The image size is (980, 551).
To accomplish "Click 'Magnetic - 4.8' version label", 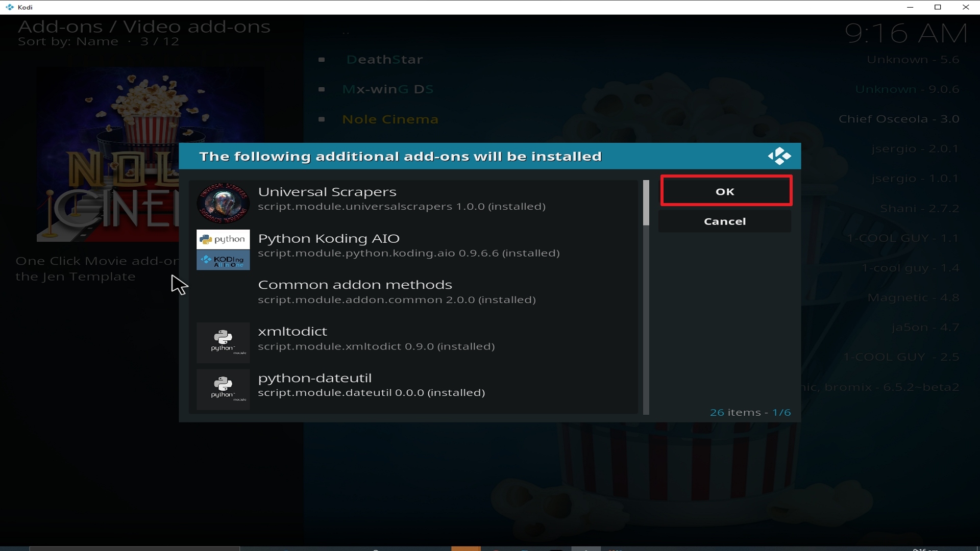I will pyautogui.click(x=913, y=297).
